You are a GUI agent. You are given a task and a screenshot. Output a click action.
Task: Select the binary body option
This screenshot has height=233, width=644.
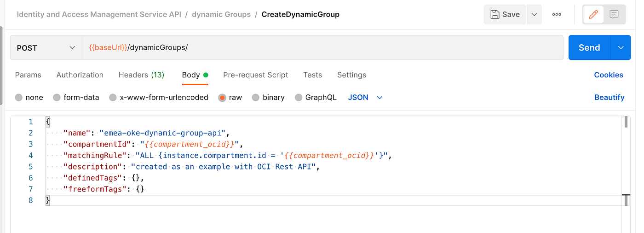[x=256, y=98]
